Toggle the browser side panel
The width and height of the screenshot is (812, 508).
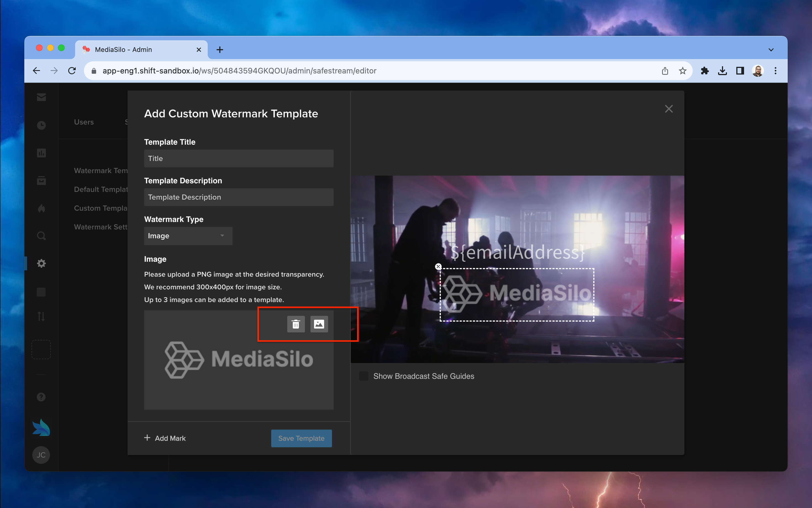(x=740, y=71)
